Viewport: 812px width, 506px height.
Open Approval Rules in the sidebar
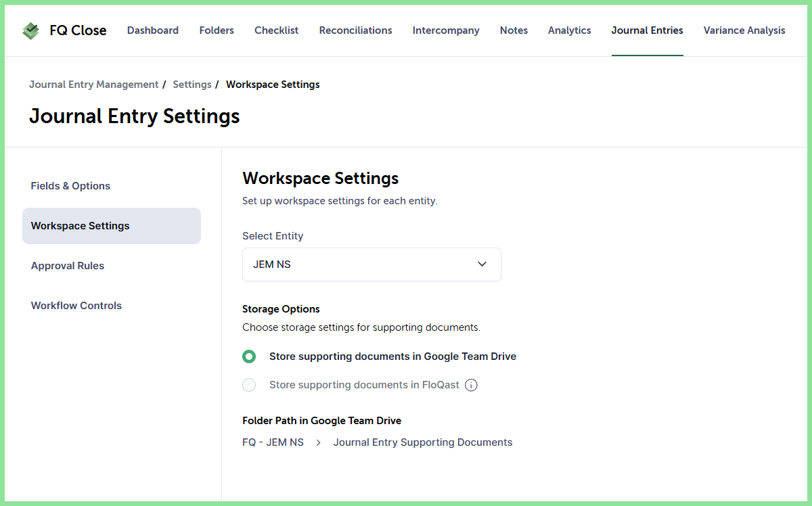click(112, 266)
